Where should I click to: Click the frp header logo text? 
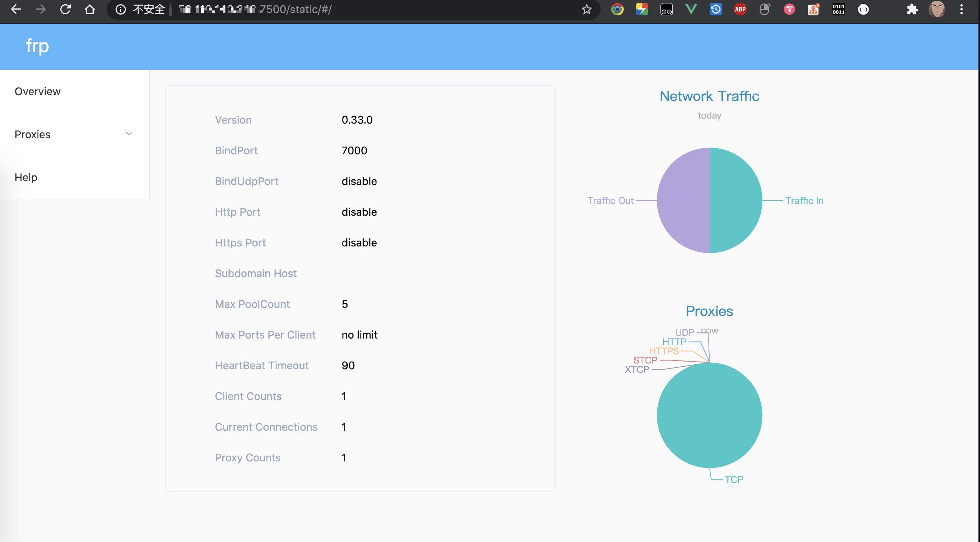(37, 46)
